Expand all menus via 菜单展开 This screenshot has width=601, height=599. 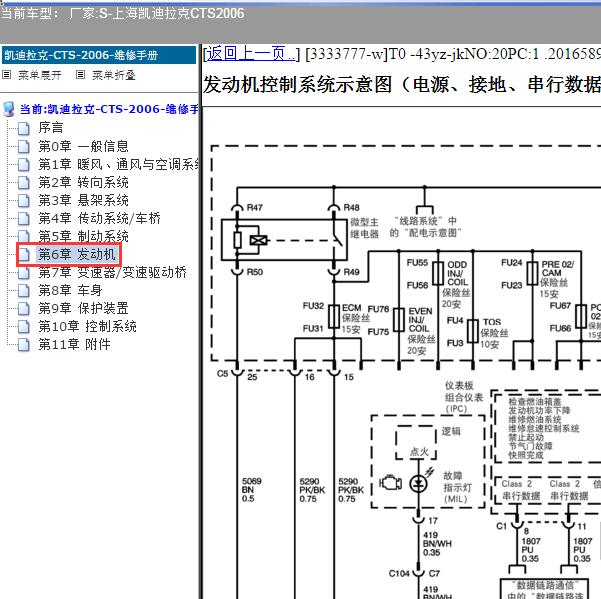tap(40, 75)
